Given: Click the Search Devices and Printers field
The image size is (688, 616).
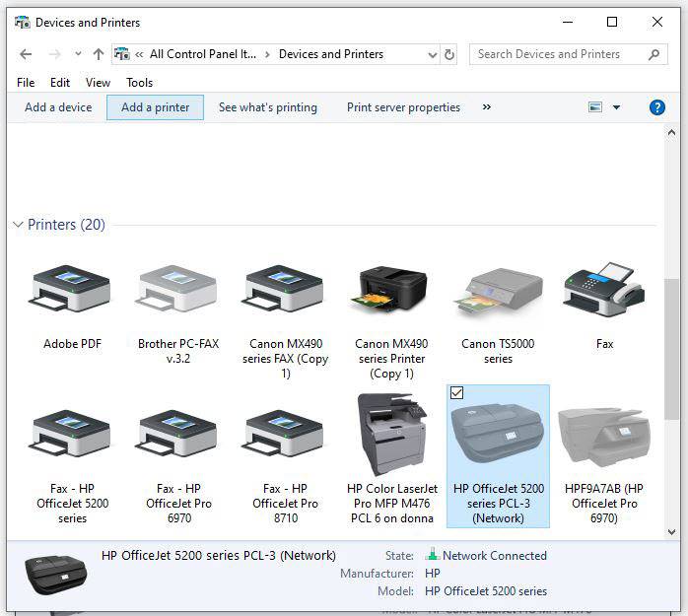Looking at the screenshot, I should coord(558,54).
